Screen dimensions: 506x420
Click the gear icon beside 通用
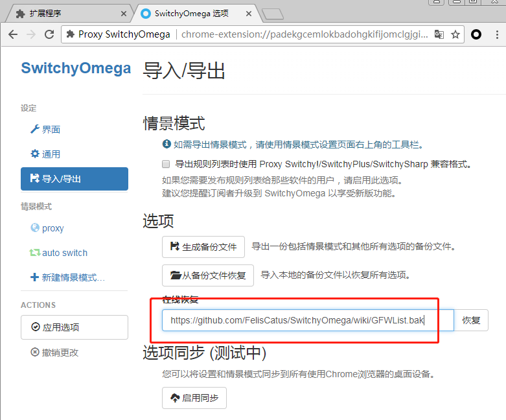[34, 154]
